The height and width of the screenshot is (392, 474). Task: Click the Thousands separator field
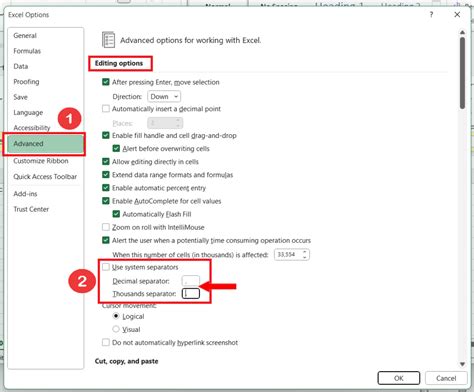coord(191,294)
